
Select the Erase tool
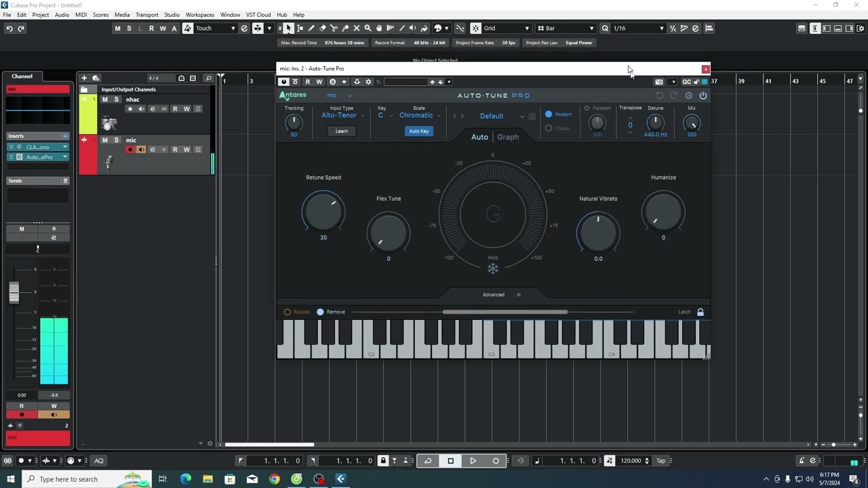coord(323,28)
